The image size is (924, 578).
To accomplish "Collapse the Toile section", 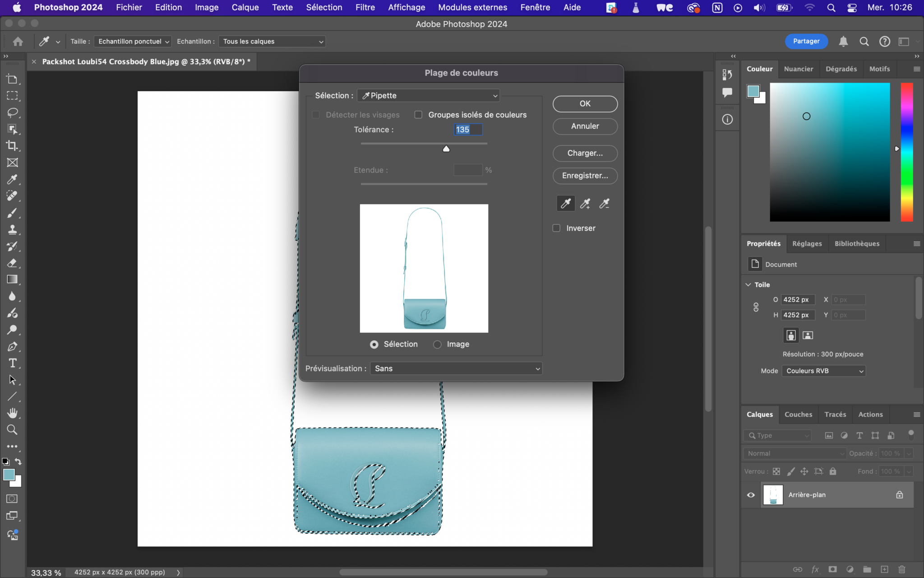I will point(748,284).
